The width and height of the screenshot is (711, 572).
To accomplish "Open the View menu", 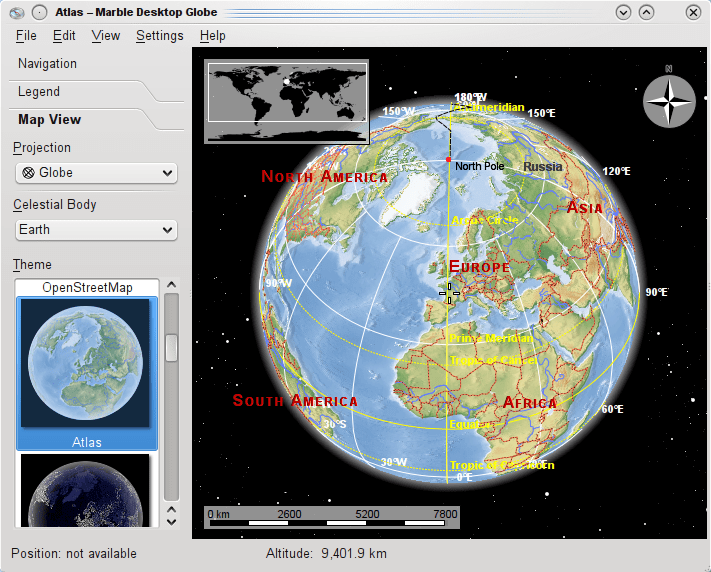I will point(105,36).
